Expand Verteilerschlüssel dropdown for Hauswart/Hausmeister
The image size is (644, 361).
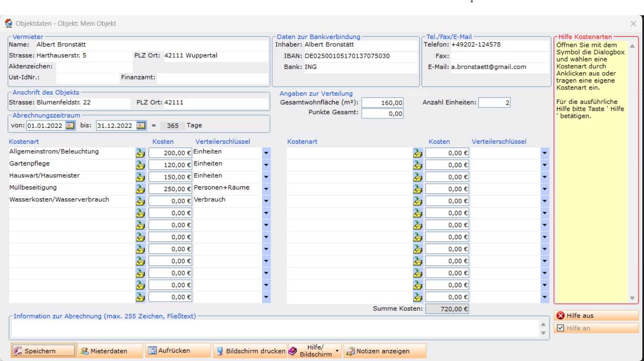click(x=266, y=177)
